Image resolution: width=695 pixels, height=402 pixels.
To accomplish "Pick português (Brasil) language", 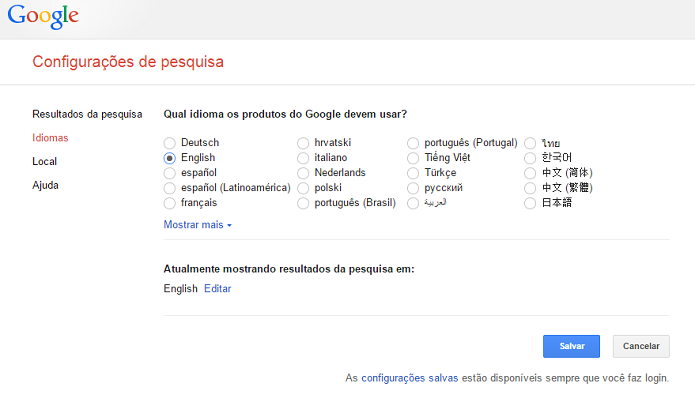I will click(303, 203).
